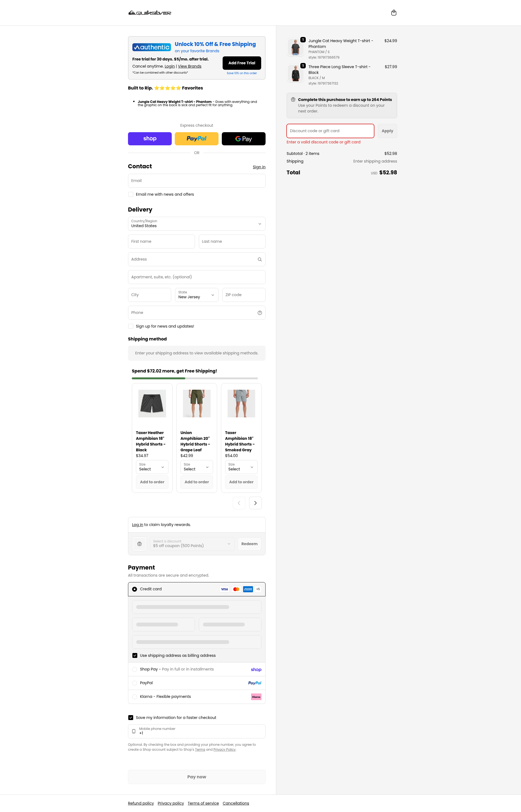Choose Shop Pay express checkout
The height and width of the screenshot is (812, 521).
(150, 139)
